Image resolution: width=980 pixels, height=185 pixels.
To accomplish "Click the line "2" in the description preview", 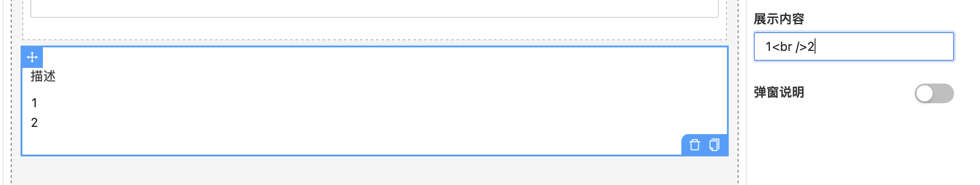I will (34, 123).
